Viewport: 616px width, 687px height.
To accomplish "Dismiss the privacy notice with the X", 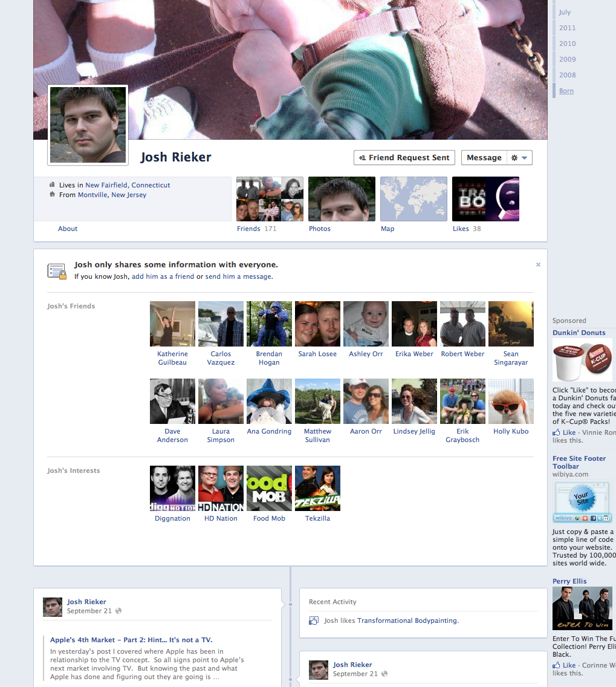I will tap(538, 265).
